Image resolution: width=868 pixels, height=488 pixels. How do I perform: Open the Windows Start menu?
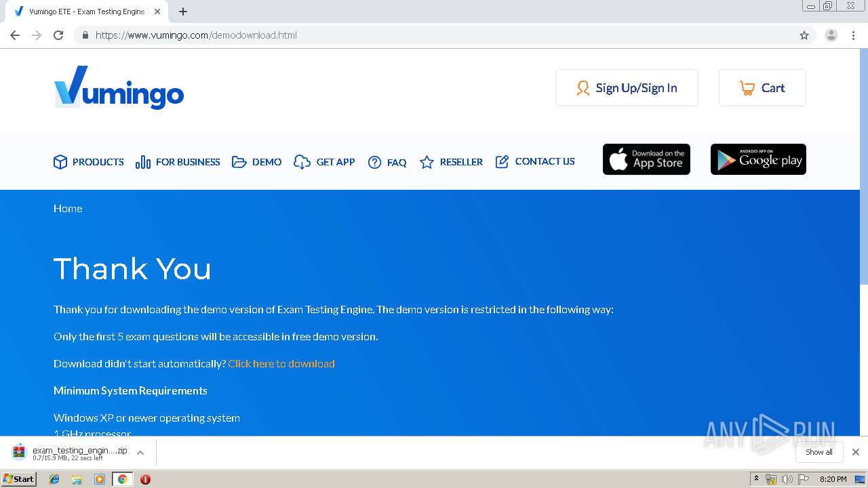click(19, 479)
